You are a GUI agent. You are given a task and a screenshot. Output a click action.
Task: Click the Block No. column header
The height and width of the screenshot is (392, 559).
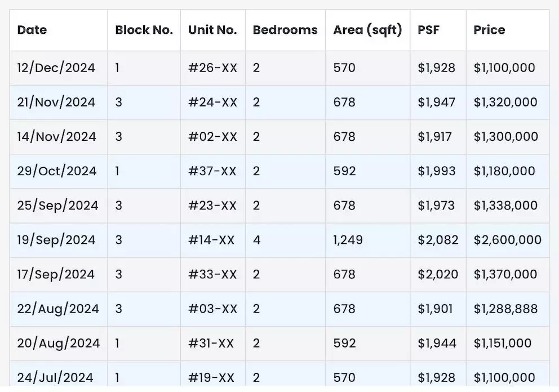[x=144, y=30]
